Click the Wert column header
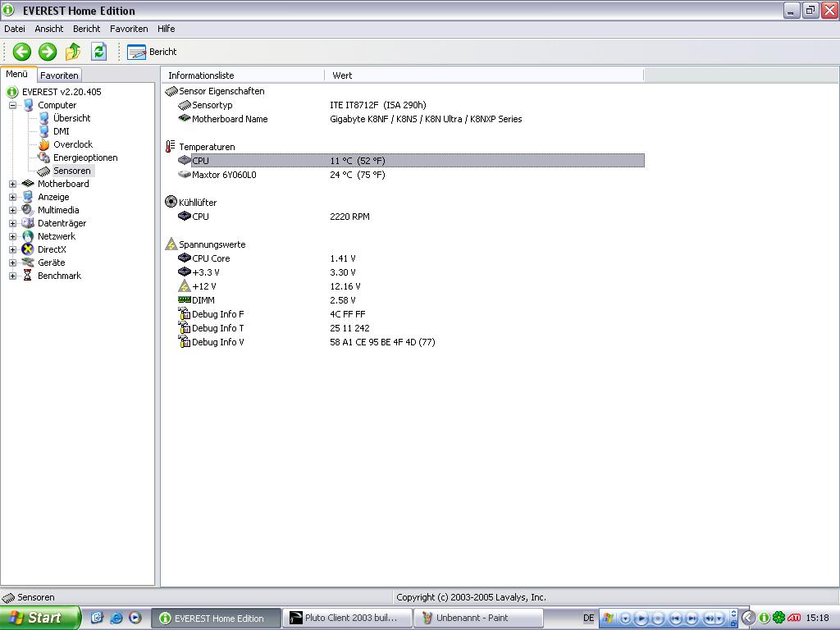Screen dimensions: 840x630 tap(484, 75)
